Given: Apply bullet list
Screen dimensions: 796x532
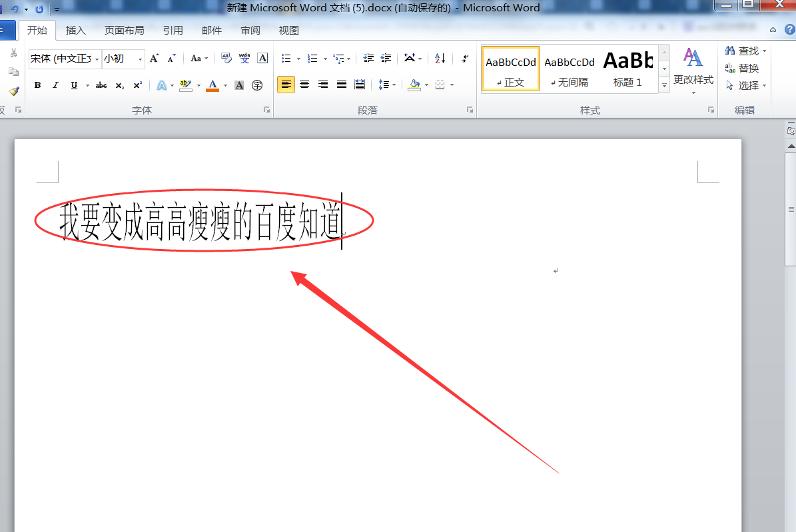Looking at the screenshot, I should [286, 59].
